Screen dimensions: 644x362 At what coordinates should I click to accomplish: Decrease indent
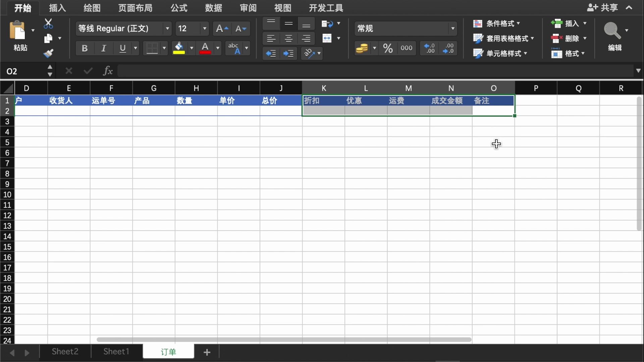[x=271, y=53]
